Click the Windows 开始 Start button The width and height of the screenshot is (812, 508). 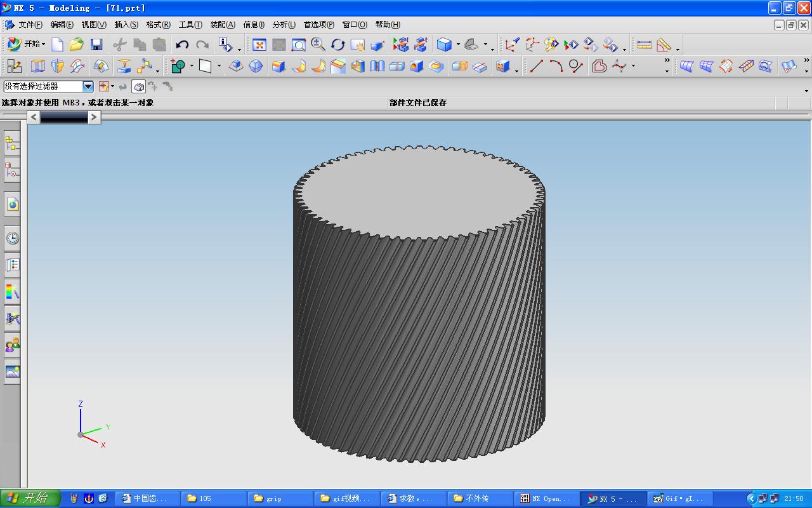30,498
